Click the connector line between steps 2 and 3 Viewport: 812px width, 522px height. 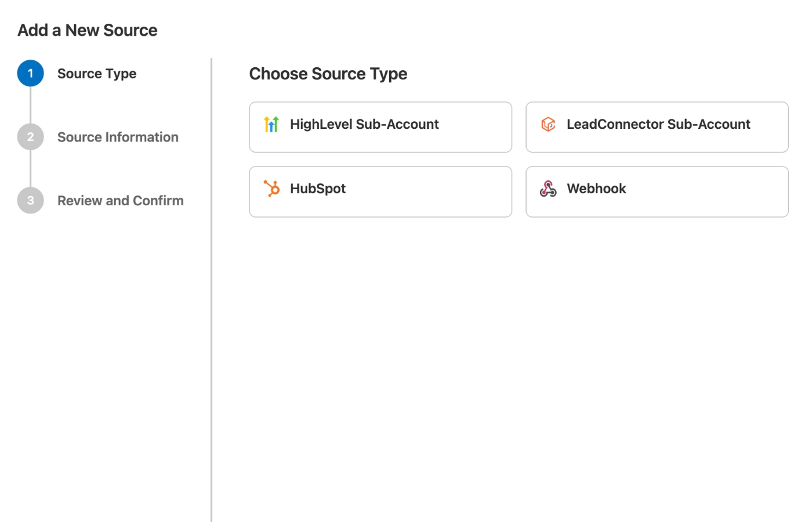(x=31, y=169)
